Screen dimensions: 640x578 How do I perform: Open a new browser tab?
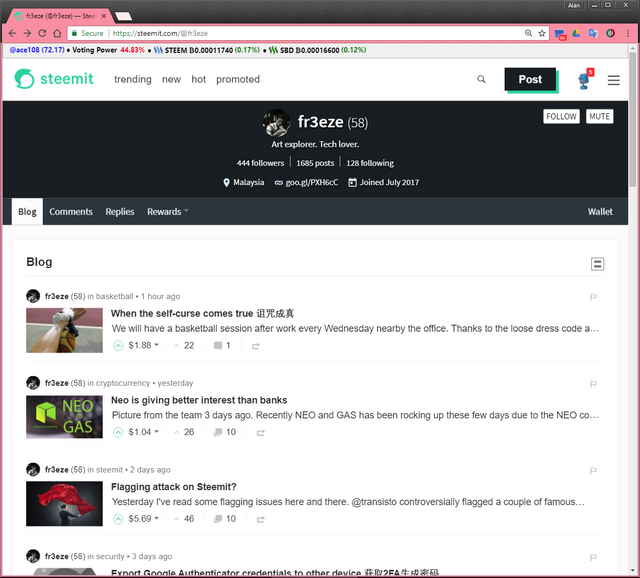point(123,16)
